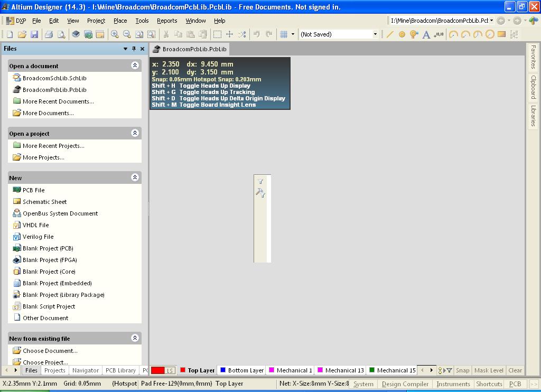Select the Place Line tool

coord(390,34)
